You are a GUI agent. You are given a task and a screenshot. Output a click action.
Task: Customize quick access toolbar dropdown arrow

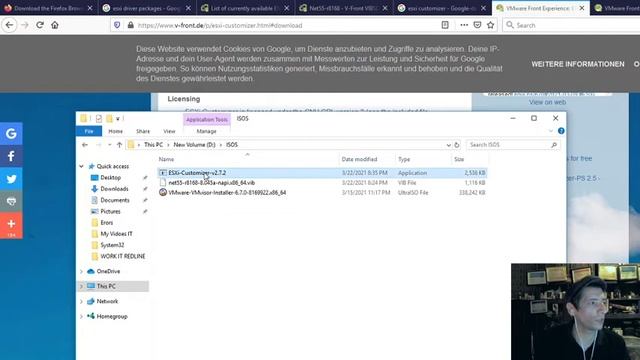click(118, 119)
